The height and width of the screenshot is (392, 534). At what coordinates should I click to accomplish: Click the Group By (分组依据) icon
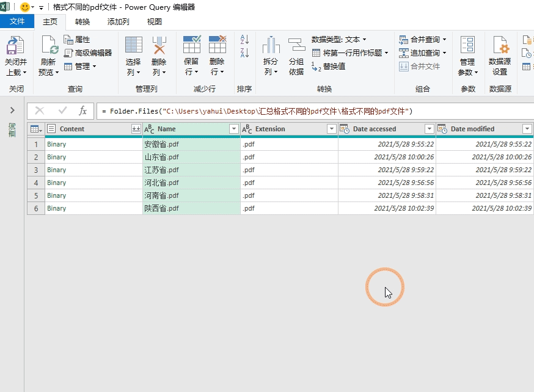point(296,45)
